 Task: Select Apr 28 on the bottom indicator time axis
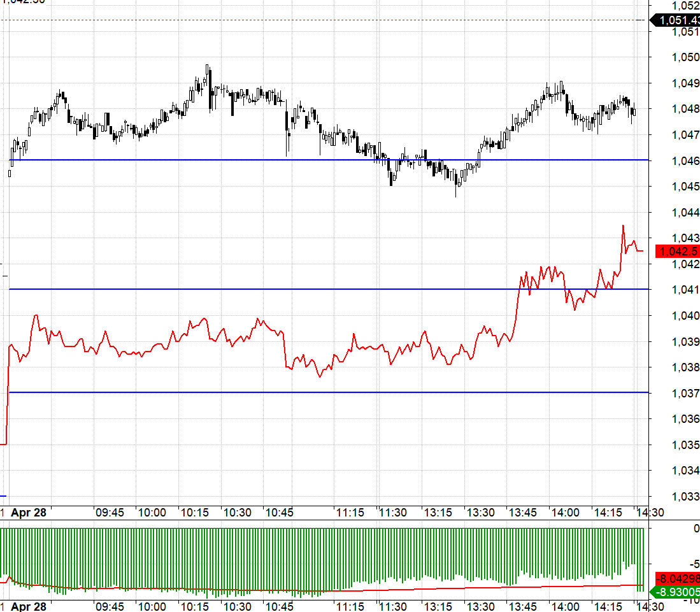point(29,607)
